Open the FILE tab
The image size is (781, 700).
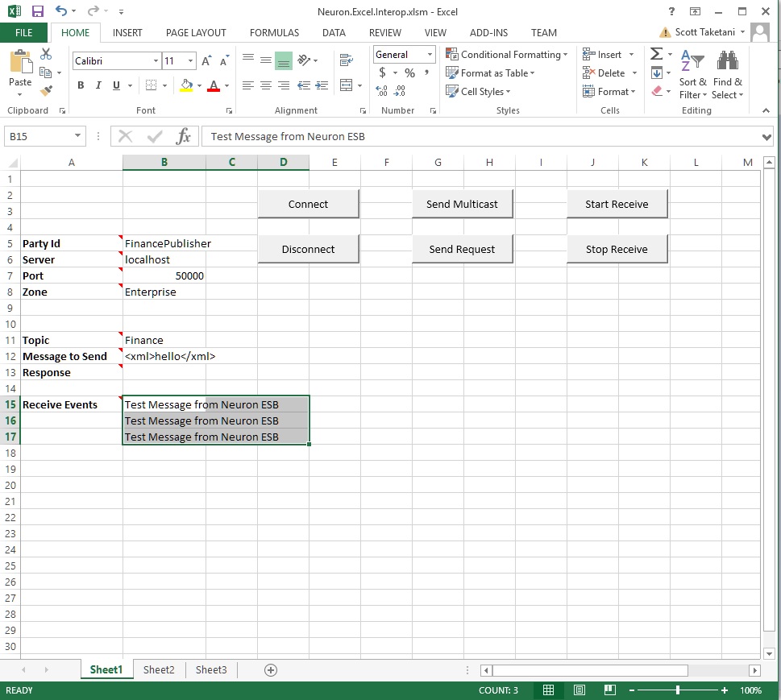23,33
